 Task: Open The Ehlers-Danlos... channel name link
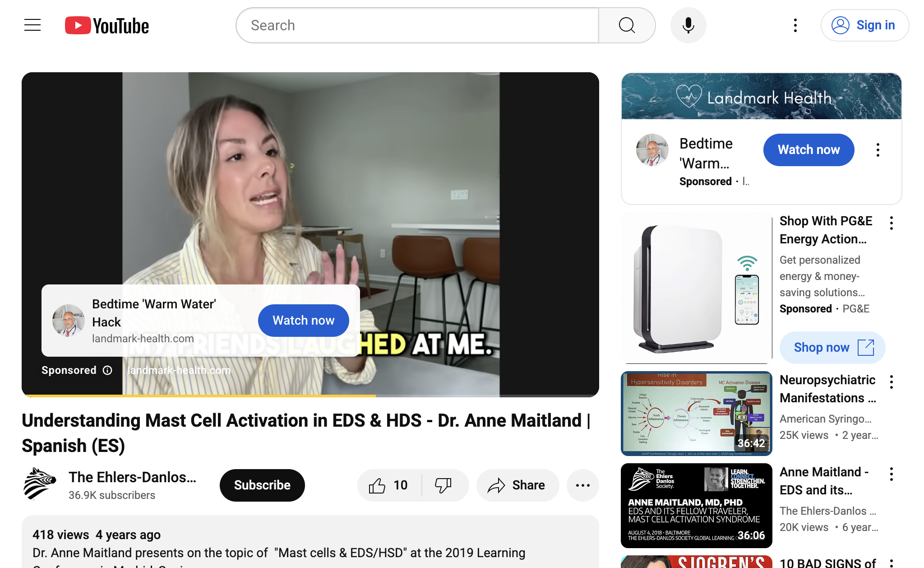pos(132,477)
